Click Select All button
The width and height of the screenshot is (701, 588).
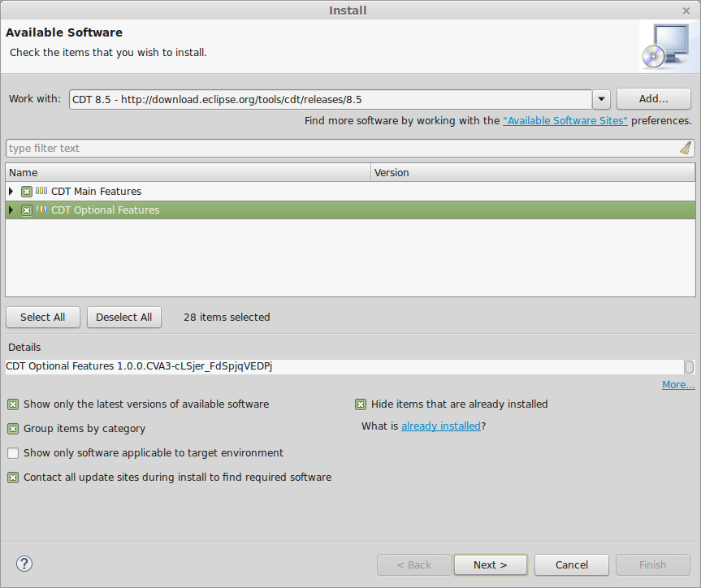click(x=43, y=317)
